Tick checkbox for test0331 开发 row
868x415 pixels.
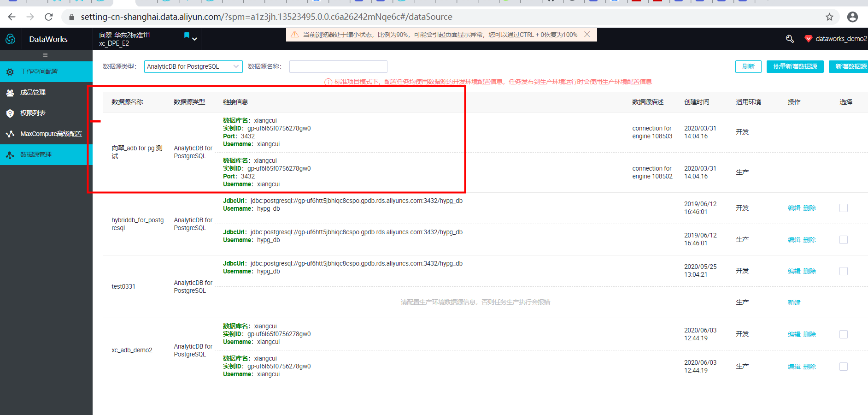click(844, 271)
